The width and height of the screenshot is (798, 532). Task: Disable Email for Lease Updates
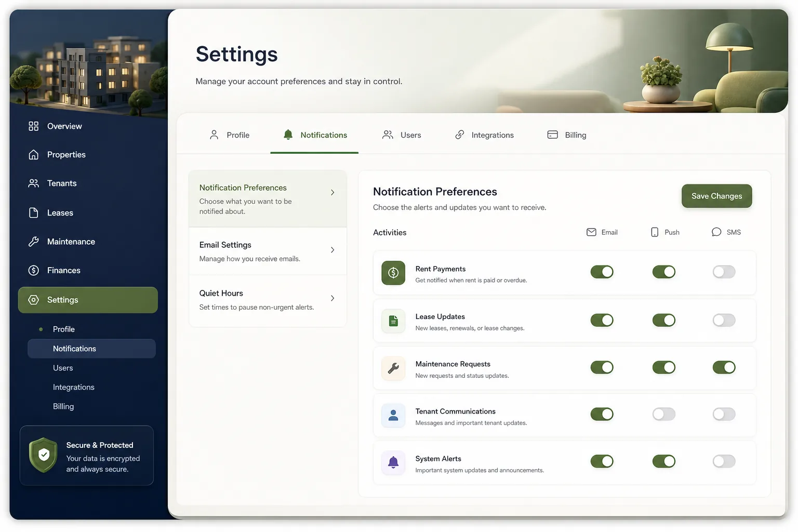602,320
